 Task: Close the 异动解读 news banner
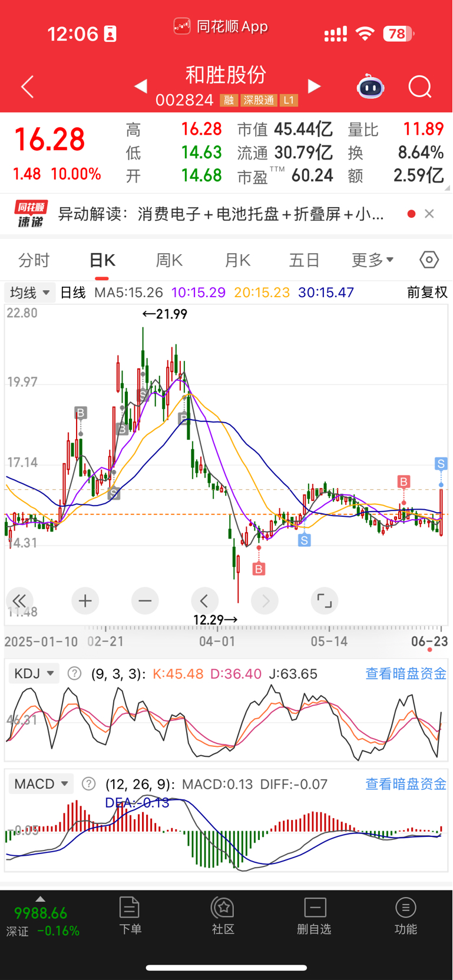[429, 214]
